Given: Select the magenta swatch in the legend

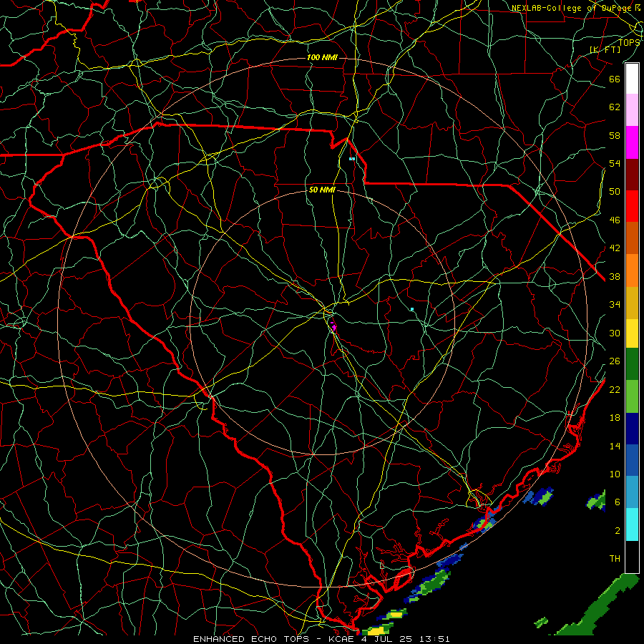Looking at the screenshot, I should [x=632, y=142].
